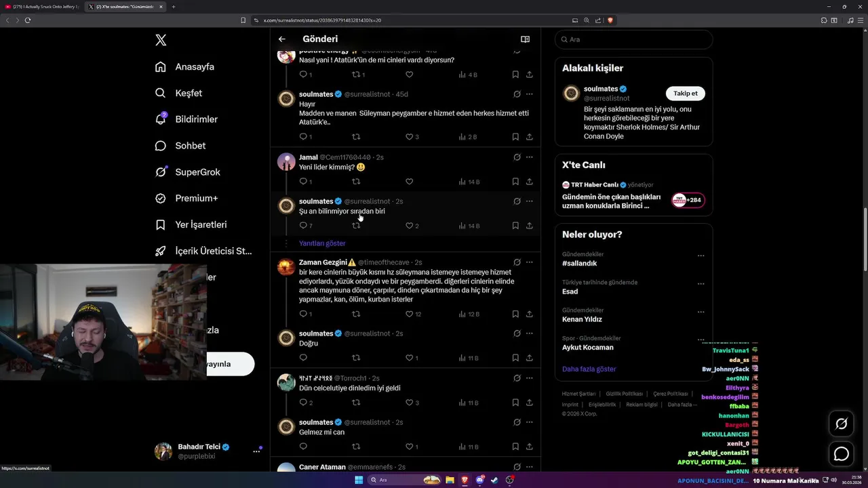Open more options for the #sallandık trend
Screen dimensions: 868x488
(x=701, y=256)
